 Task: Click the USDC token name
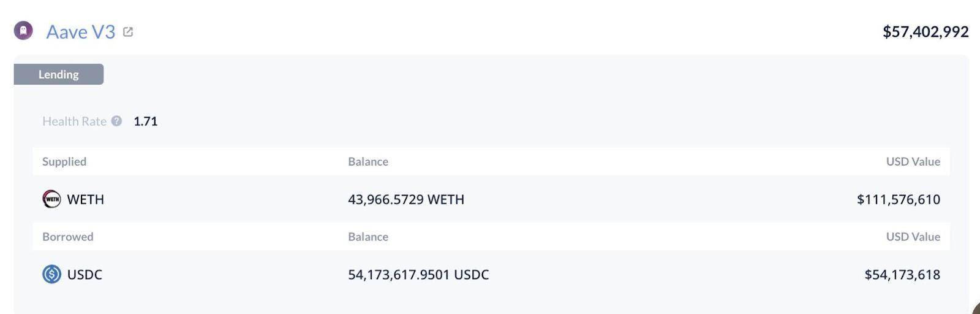pos(85,275)
